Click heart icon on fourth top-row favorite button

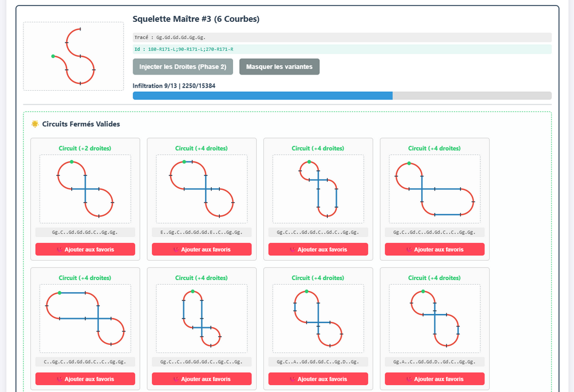click(x=409, y=249)
